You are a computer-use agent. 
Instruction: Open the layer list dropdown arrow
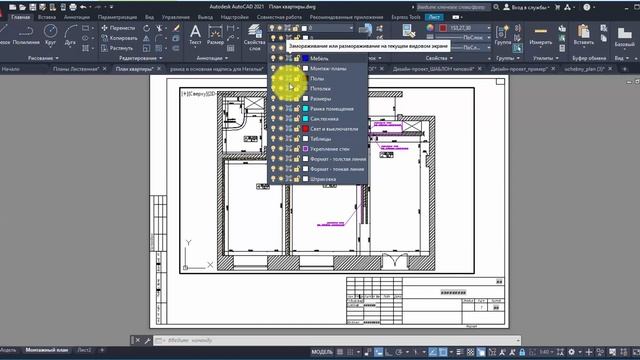(x=351, y=28)
